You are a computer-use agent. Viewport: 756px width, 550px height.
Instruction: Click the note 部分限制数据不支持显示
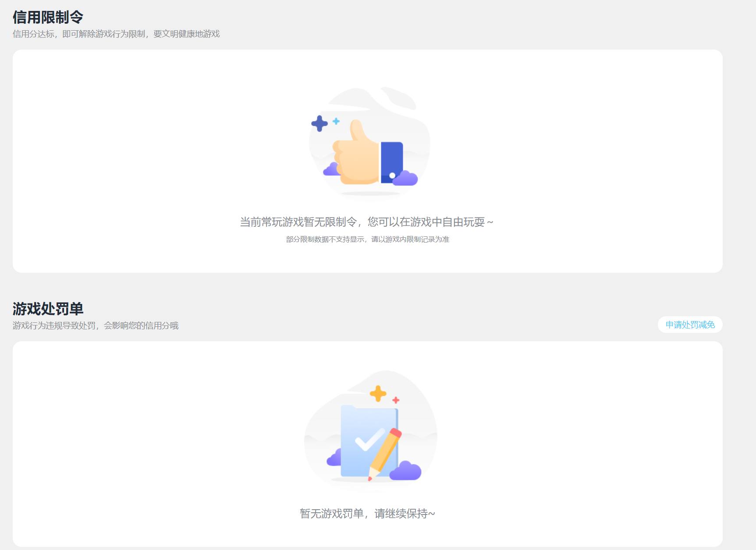(x=325, y=239)
